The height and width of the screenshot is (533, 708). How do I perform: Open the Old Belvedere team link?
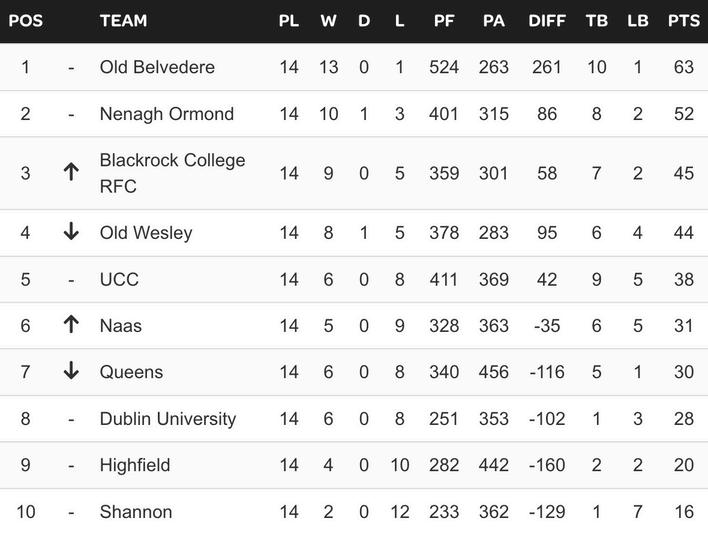[157, 67]
